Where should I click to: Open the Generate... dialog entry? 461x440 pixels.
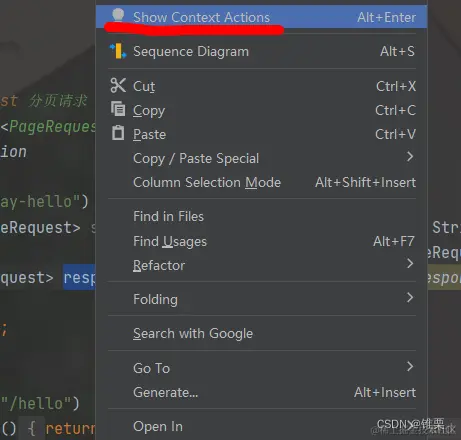tap(261, 392)
